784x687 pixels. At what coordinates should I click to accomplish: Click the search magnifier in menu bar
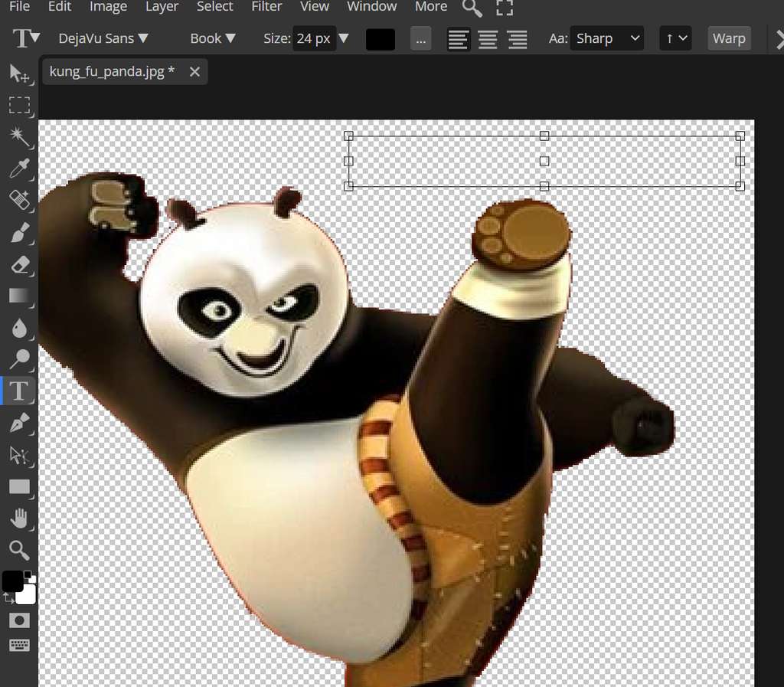click(x=472, y=8)
